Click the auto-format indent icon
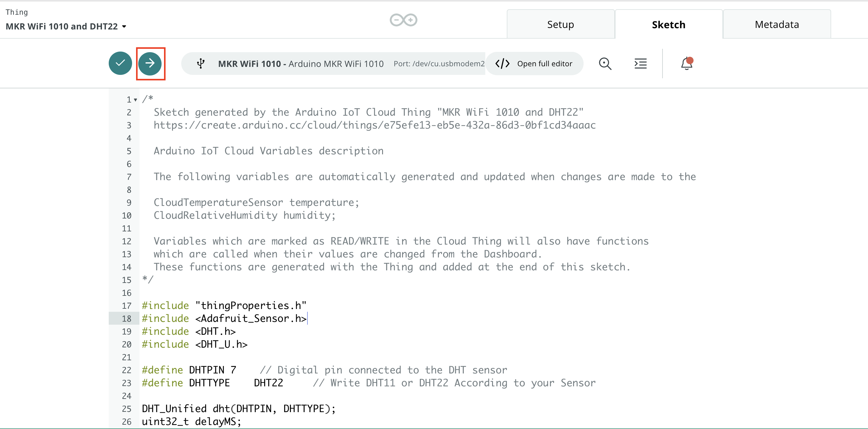868x429 pixels. click(640, 63)
